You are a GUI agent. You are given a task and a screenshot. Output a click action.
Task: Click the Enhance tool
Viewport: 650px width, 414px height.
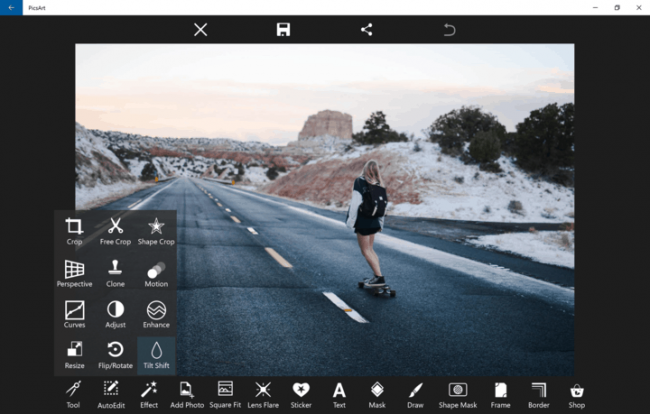156,313
